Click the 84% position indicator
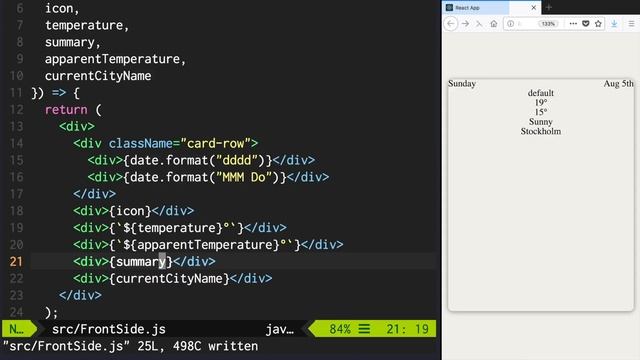Screen dimensions: 640x360 [340, 329]
